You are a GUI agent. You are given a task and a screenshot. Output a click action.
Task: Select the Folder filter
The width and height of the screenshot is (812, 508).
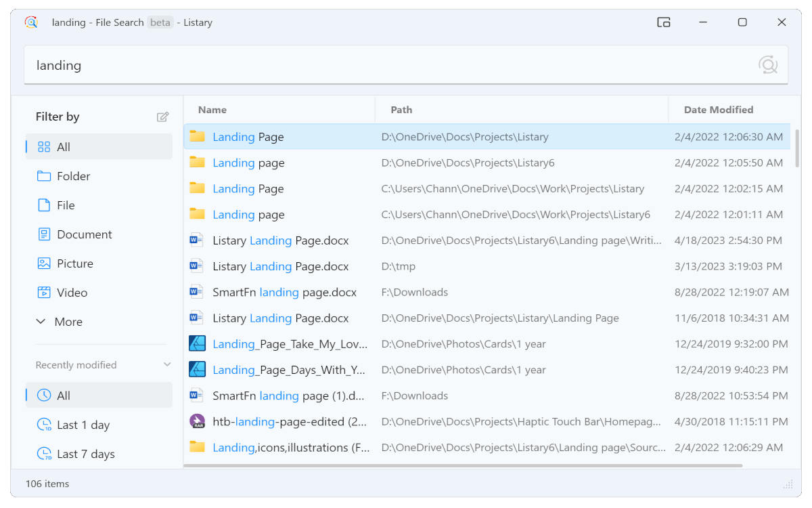73,176
